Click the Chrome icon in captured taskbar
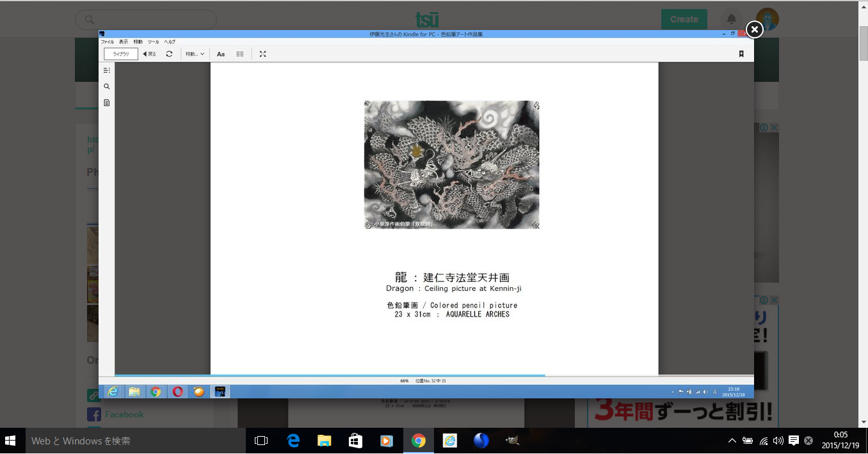This screenshot has width=868, height=454. pos(156,391)
